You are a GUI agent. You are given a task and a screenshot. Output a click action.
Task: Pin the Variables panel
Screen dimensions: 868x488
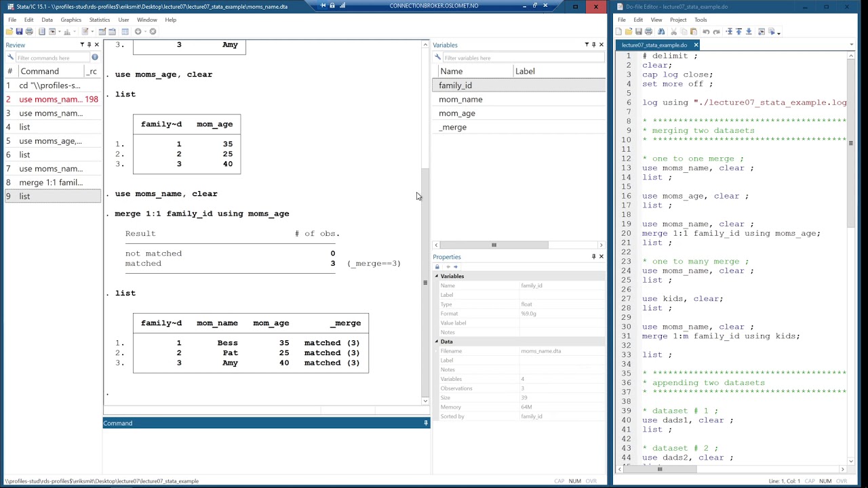pyautogui.click(x=593, y=45)
